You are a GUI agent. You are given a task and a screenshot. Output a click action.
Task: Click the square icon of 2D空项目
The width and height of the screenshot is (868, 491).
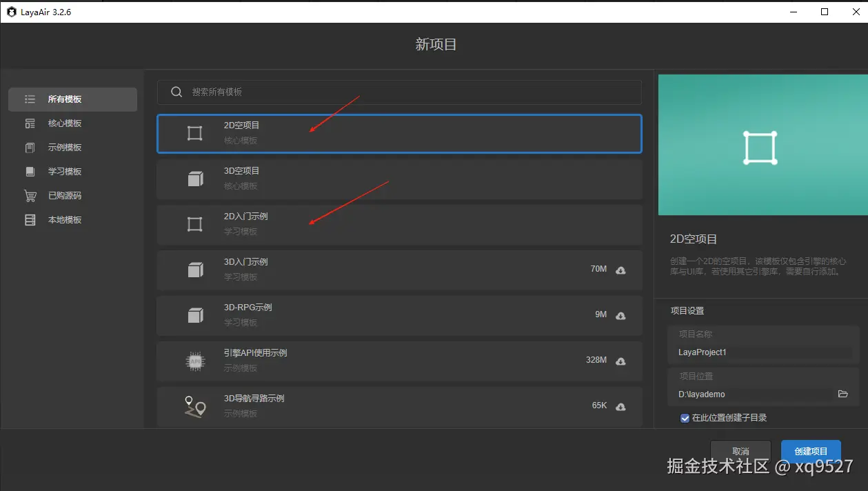pyautogui.click(x=195, y=133)
